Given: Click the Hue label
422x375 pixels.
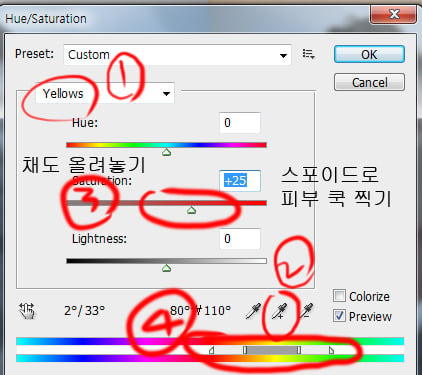Looking at the screenshot, I should pos(85,123).
